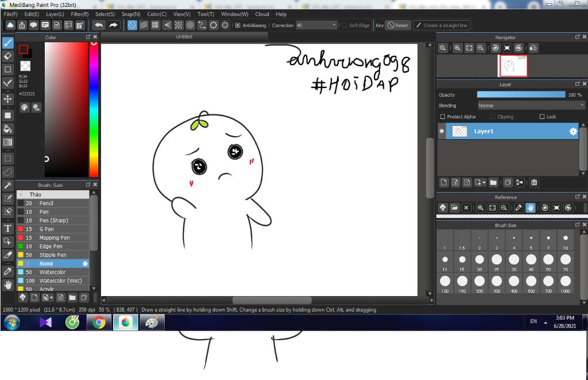Toggle AntiAliasing checkbox
This screenshot has width=588, height=380.
238,25
